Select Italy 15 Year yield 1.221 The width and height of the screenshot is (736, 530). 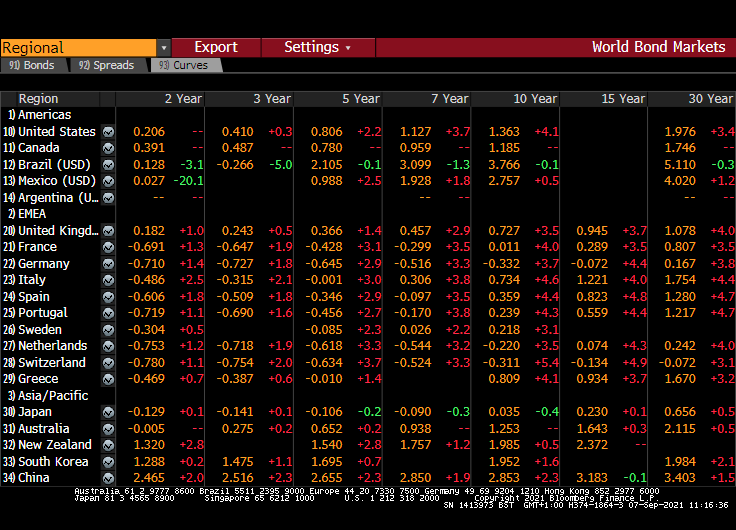[x=592, y=280]
